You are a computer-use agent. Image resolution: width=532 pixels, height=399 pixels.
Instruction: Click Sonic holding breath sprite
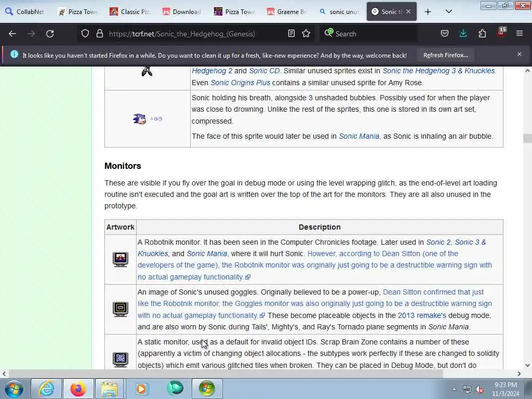point(148,119)
